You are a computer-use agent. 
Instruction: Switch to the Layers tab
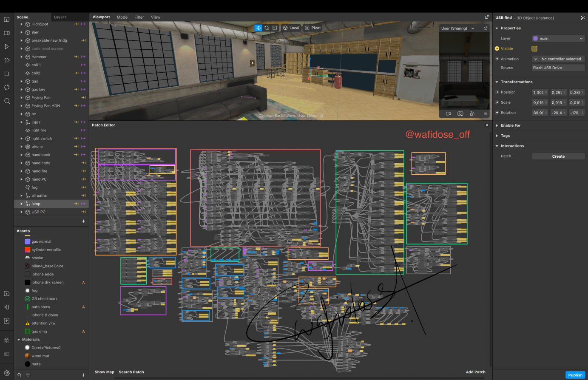click(x=60, y=17)
